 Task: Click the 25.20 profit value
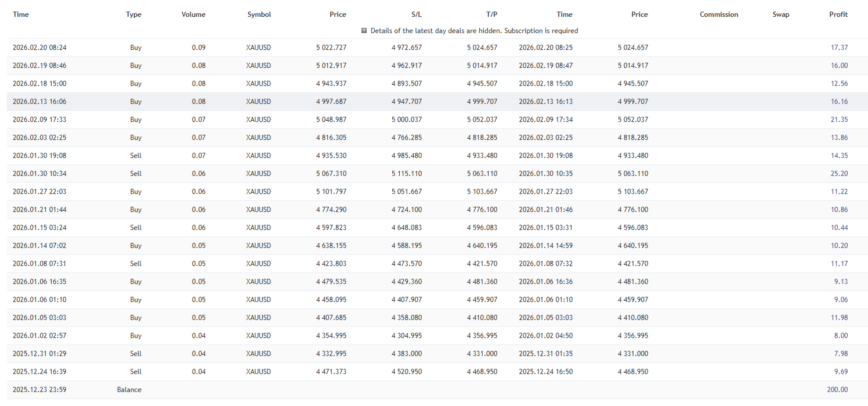839,174
